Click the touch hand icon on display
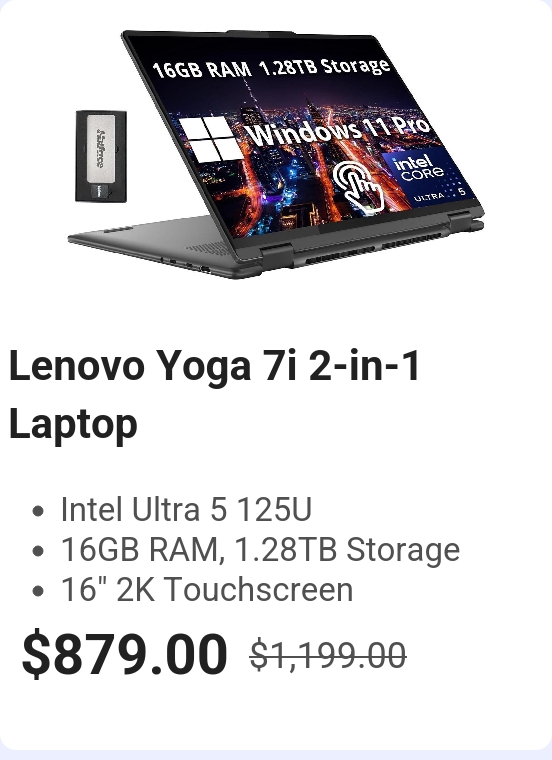Screen dimensions: 552x760 tap(358, 187)
